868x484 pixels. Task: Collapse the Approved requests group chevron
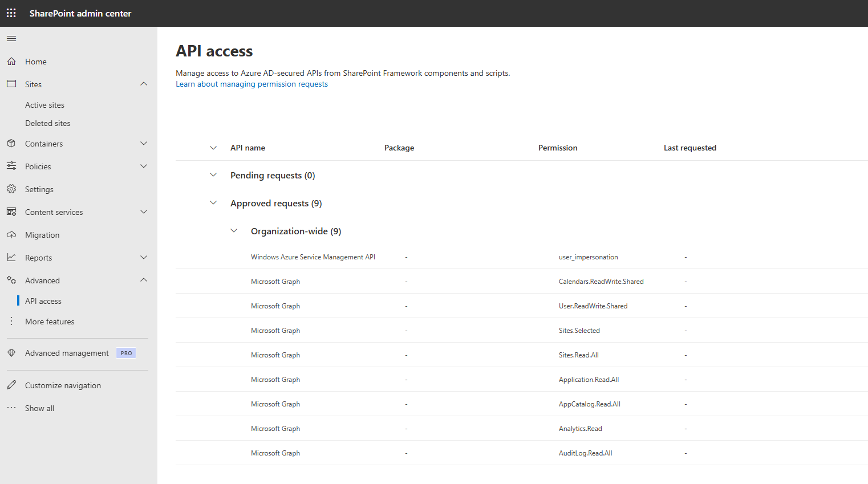213,203
